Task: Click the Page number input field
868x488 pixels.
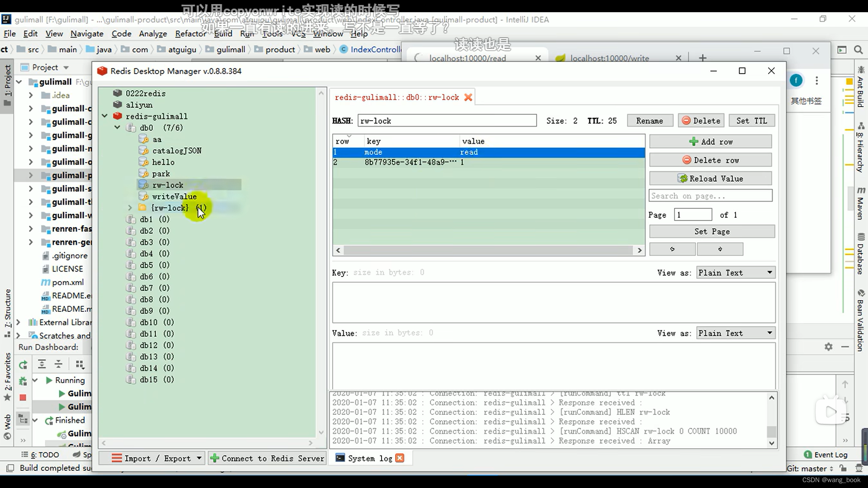Action: pyautogui.click(x=693, y=215)
